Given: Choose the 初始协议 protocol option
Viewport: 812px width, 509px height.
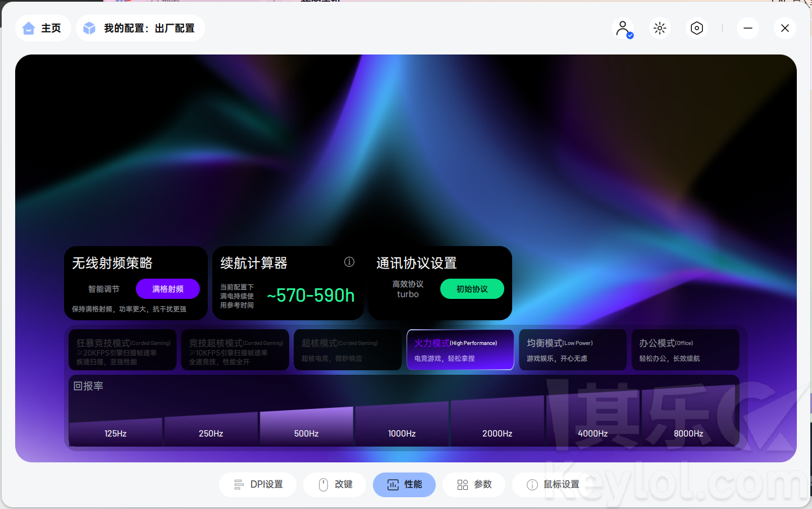Looking at the screenshot, I should (x=472, y=289).
